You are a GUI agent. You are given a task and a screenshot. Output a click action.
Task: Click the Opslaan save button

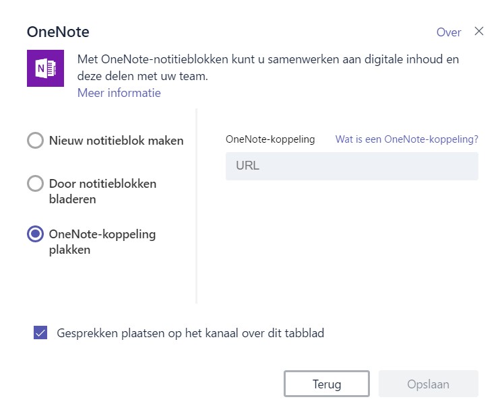429,384
